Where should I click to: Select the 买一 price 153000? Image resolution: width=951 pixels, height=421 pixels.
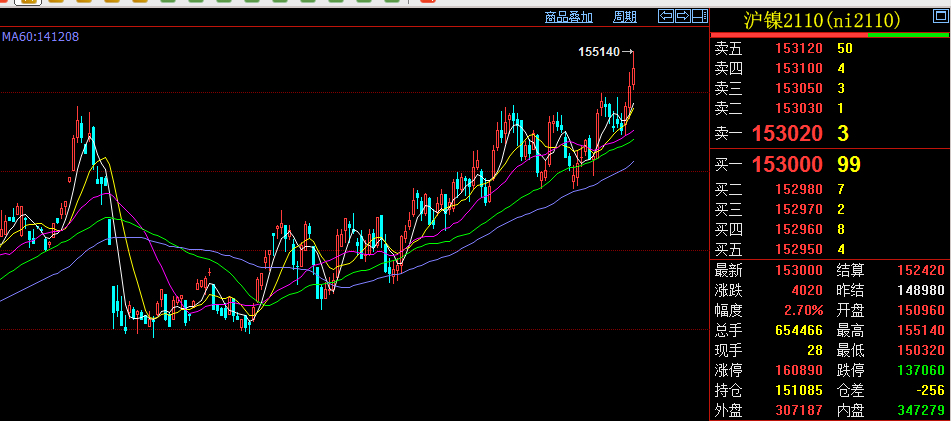point(787,165)
